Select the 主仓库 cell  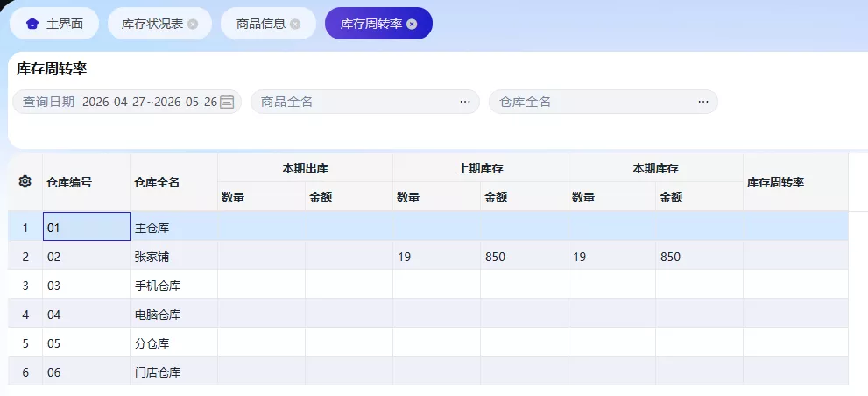click(173, 227)
